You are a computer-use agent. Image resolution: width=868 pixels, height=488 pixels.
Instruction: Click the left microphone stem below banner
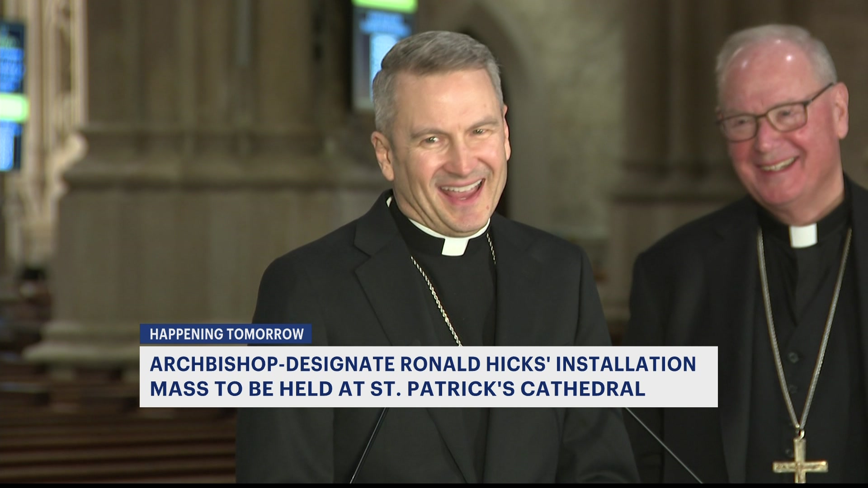point(368,445)
